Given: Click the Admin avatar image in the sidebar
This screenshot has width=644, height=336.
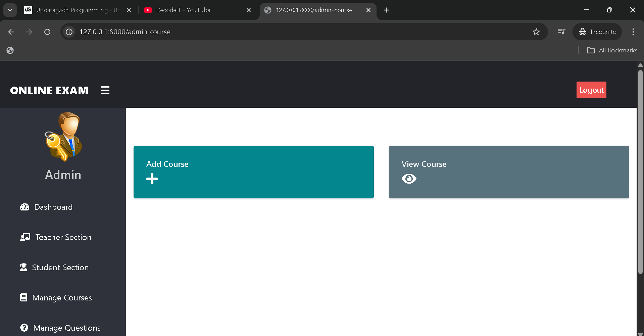Looking at the screenshot, I should click(x=63, y=136).
